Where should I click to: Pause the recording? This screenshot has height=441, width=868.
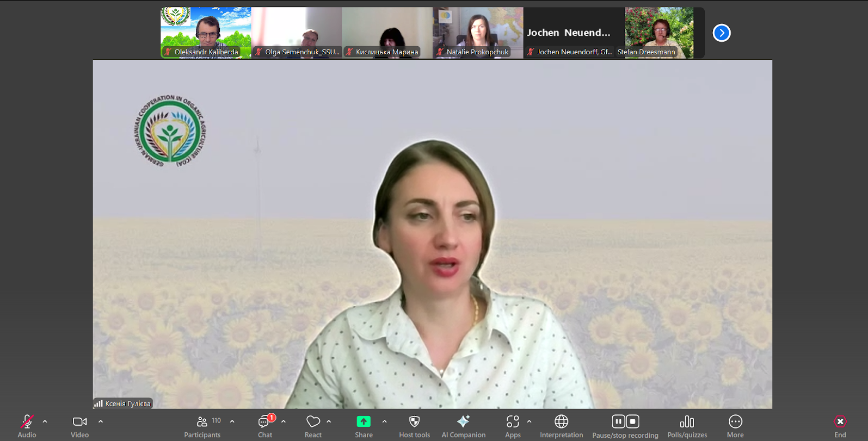pyautogui.click(x=618, y=421)
